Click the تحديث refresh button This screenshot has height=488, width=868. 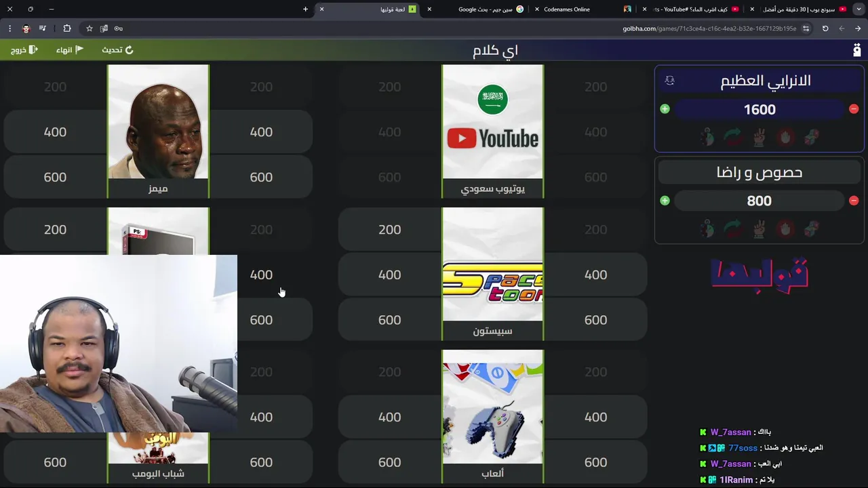[117, 50]
